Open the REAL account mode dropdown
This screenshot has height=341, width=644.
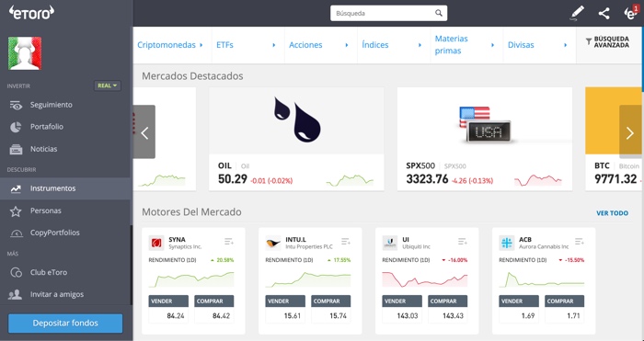pos(108,85)
